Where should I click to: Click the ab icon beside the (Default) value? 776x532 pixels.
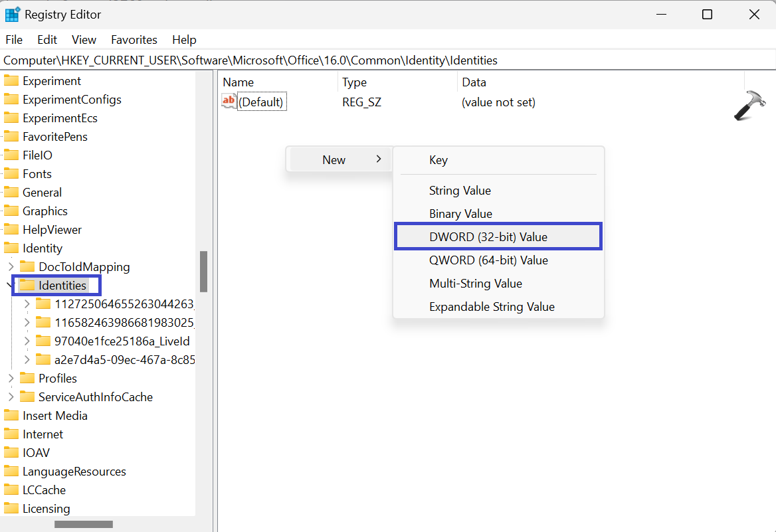click(228, 101)
